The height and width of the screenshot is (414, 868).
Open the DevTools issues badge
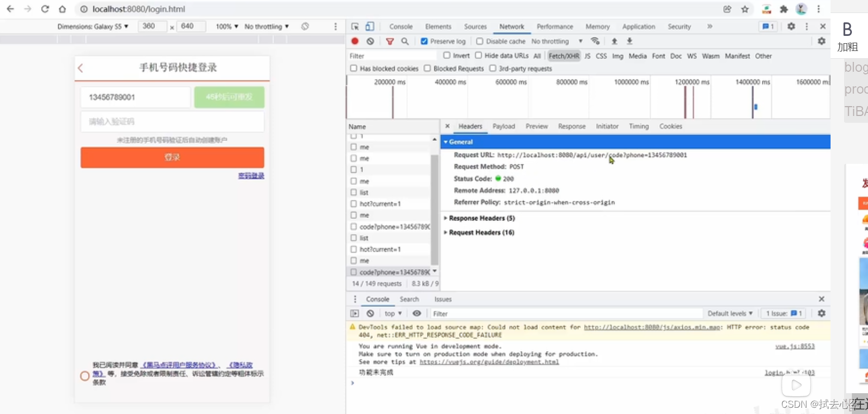pos(768,26)
